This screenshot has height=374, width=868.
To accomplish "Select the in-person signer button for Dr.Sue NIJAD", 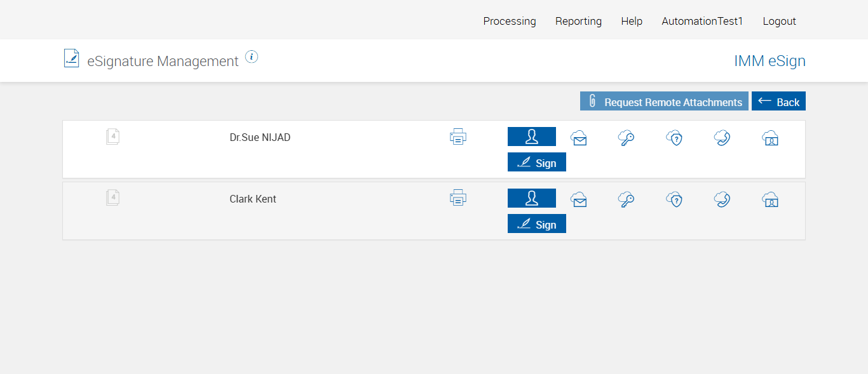I will pyautogui.click(x=532, y=137).
